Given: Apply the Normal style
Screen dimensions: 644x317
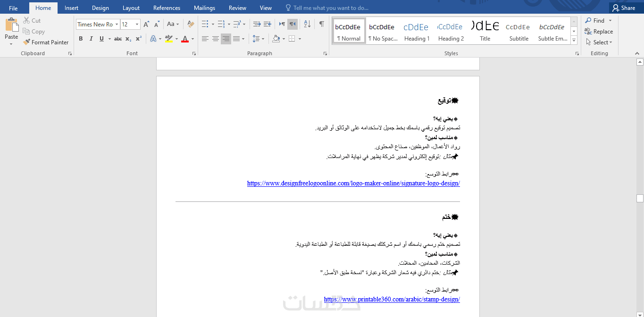Looking at the screenshot, I should (x=349, y=31).
